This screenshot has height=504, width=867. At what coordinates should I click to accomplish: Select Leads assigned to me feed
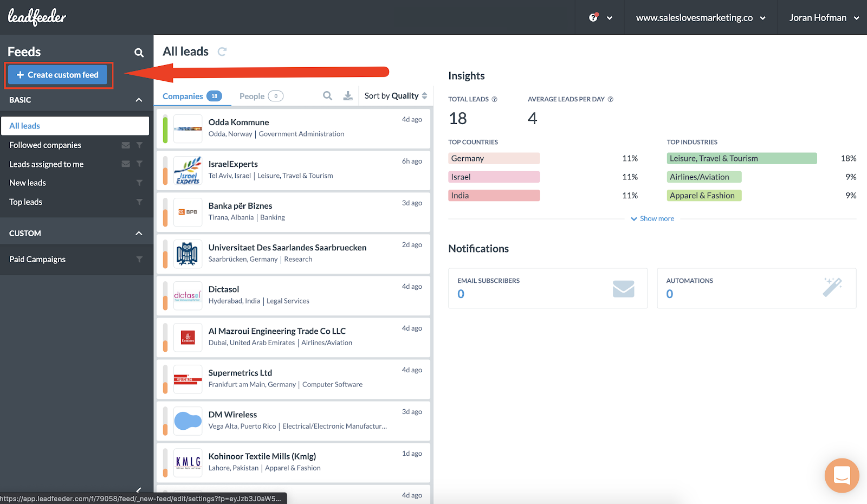click(46, 164)
